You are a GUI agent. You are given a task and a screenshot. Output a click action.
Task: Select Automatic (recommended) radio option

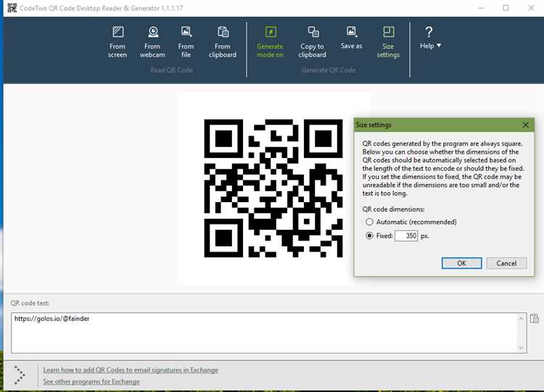pos(370,222)
